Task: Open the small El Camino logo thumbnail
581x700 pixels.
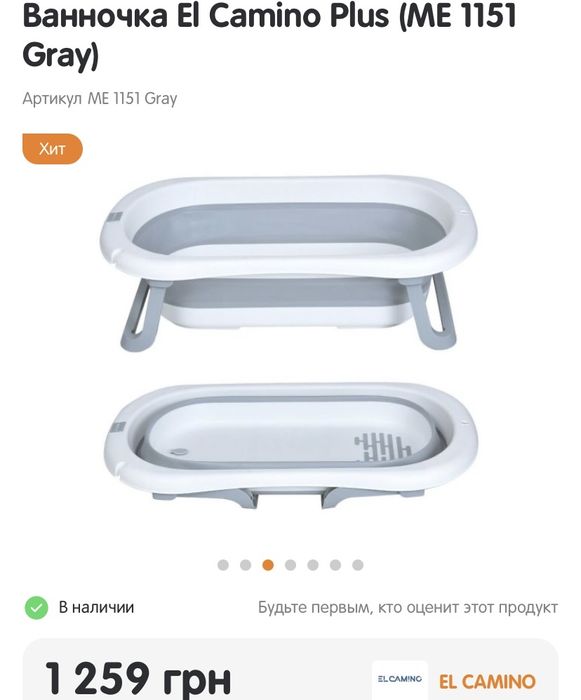Action: tap(400, 679)
